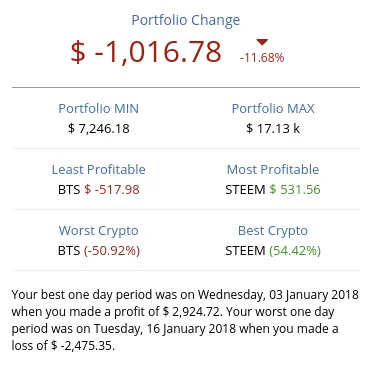Click the $ 2,924.72 best day profit text
This screenshot has width=374, height=368.
pos(192,312)
